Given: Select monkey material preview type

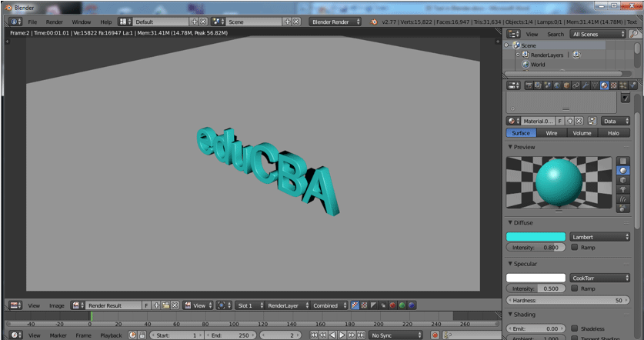Looking at the screenshot, I should (x=623, y=189).
